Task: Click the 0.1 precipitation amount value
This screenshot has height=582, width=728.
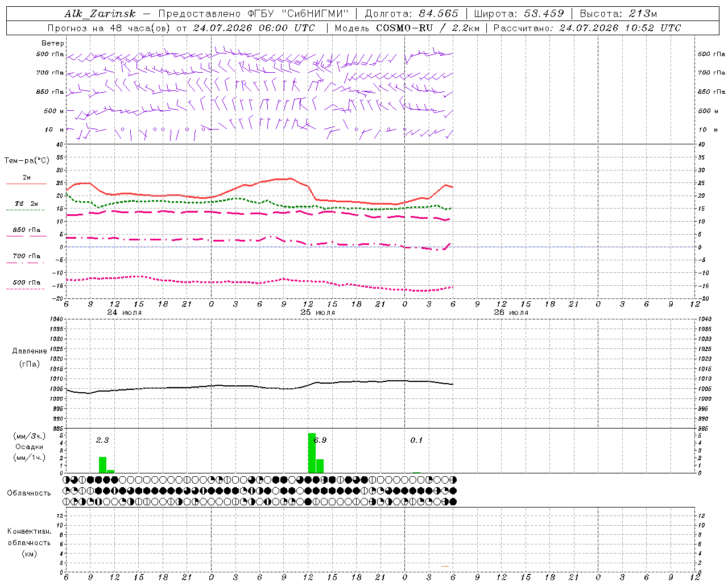Action: 416,440
